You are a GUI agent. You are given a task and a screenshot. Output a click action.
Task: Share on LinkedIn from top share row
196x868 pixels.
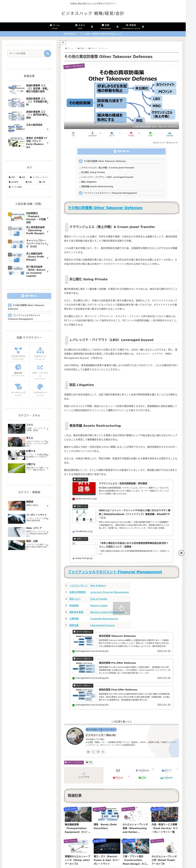169,134
